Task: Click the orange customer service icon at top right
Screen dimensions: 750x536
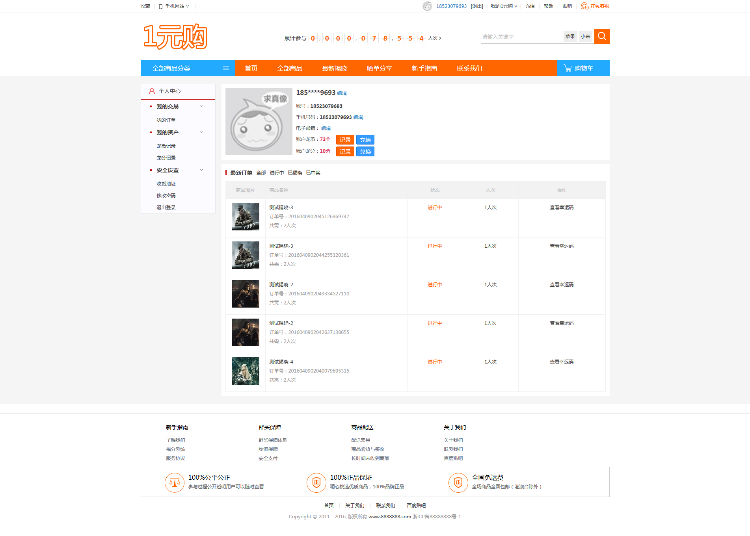Action: 585,6
